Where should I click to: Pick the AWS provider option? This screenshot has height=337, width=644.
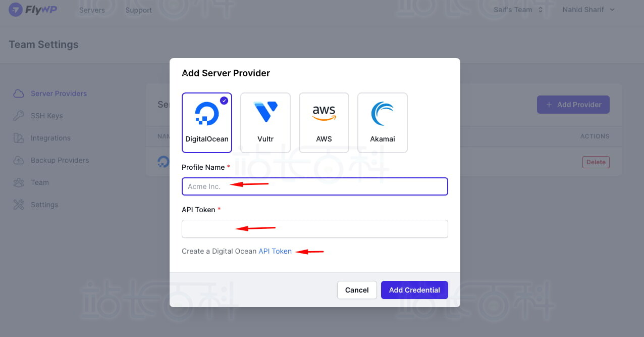point(324,123)
